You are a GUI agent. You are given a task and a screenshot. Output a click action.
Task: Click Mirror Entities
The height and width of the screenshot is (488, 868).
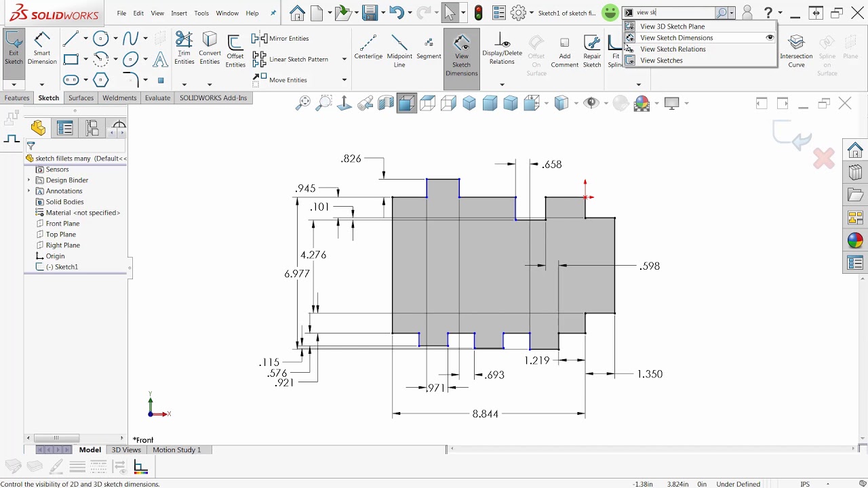coord(281,39)
